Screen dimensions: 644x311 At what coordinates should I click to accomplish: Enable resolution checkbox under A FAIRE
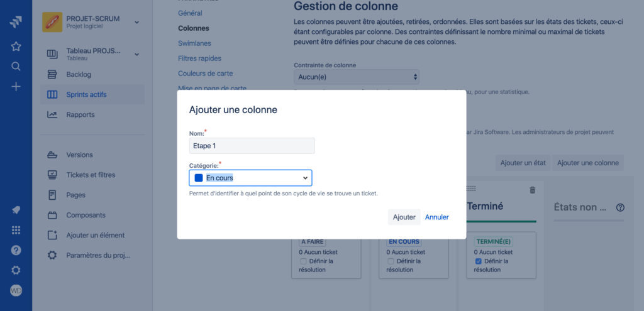(303, 261)
